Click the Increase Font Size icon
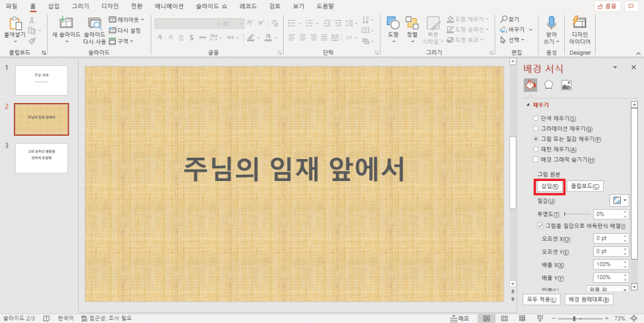Viewport: 644px width, 323px height. click(x=250, y=23)
